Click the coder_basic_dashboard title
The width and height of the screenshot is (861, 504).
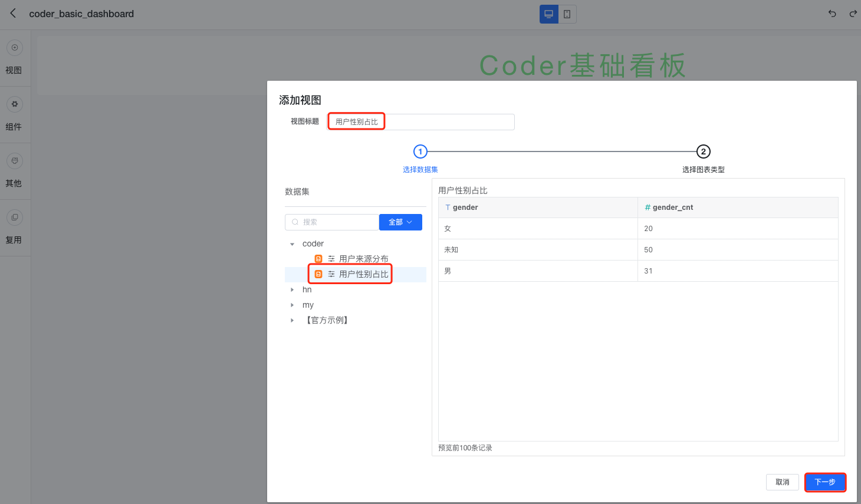tap(81, 14)
